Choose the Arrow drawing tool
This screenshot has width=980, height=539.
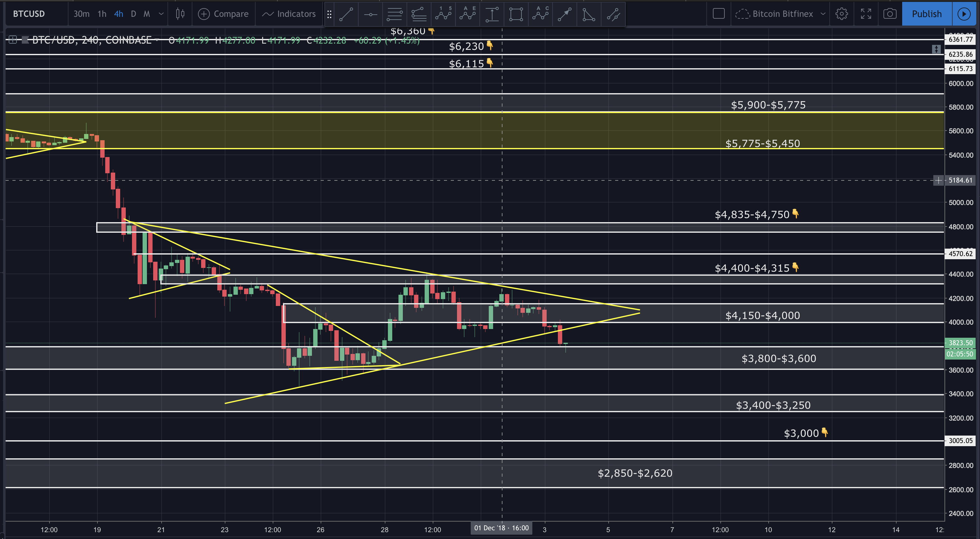coord(565,14)
